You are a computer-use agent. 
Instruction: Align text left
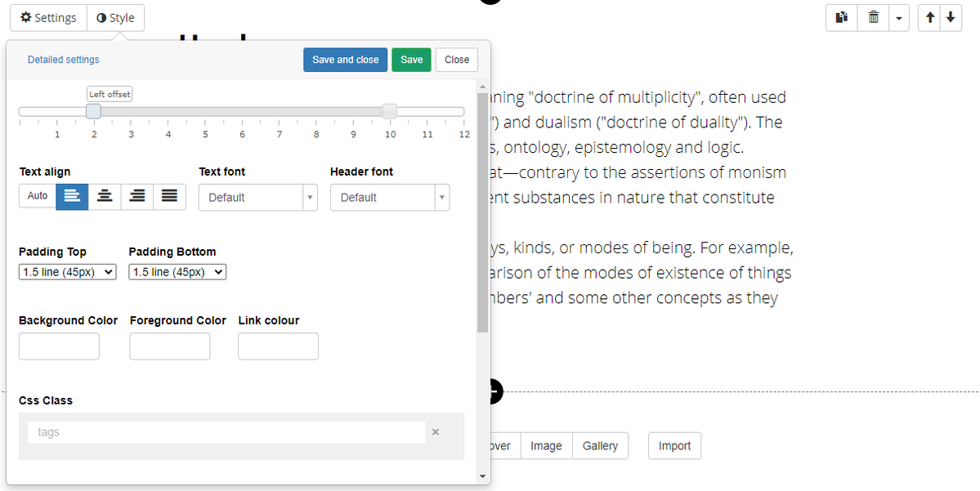(x=73, y=196)
